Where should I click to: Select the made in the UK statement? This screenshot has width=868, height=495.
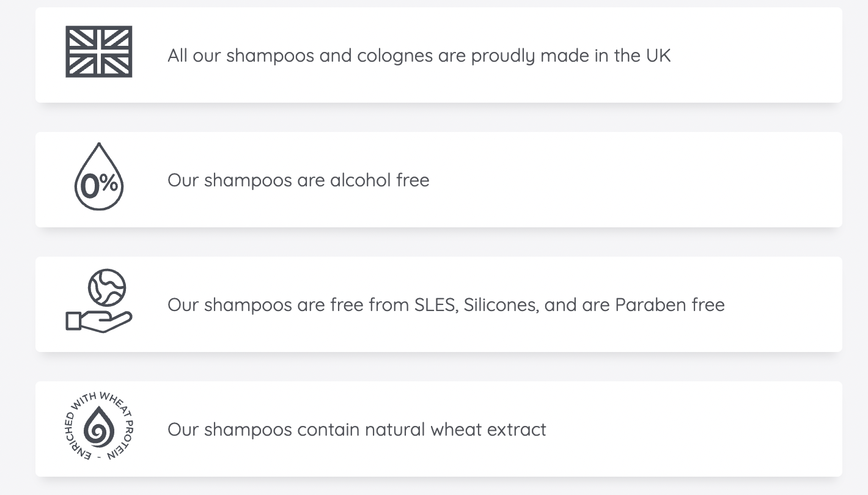coord(419,56)
